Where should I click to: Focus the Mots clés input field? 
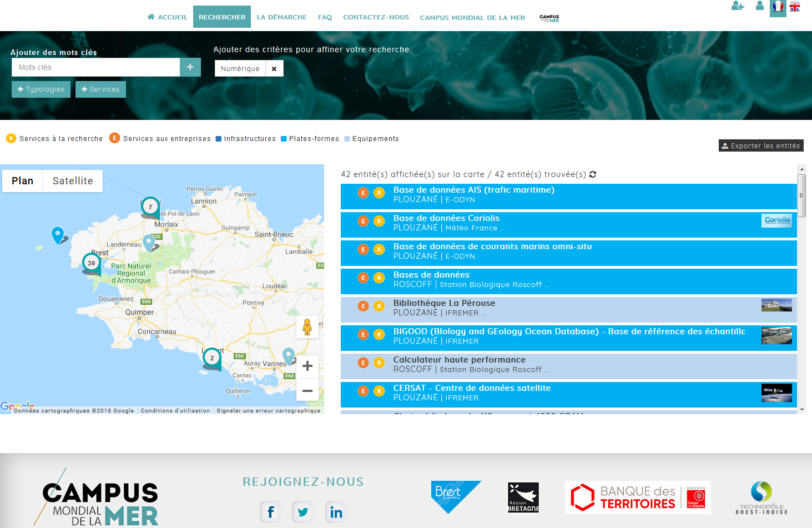point(95,67)
